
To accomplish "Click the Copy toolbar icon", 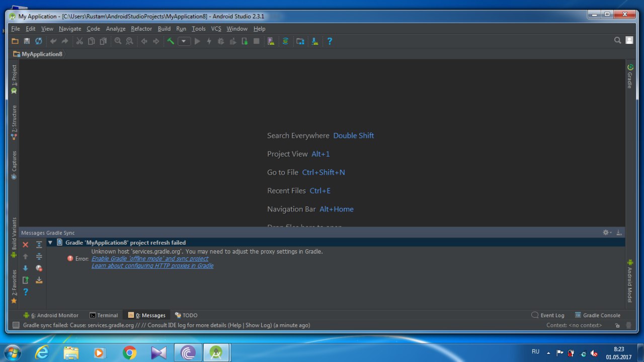I will pyautogui.click(x=91, y=41).
